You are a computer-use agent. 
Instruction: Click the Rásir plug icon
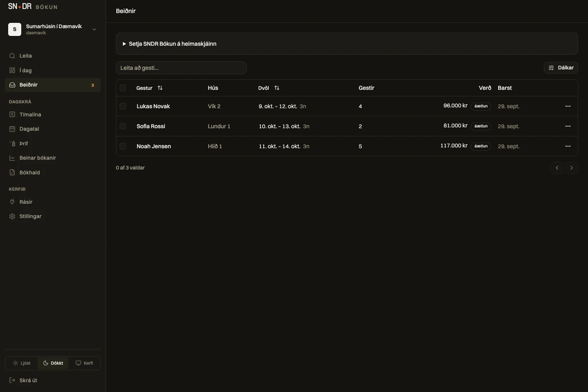12,202
